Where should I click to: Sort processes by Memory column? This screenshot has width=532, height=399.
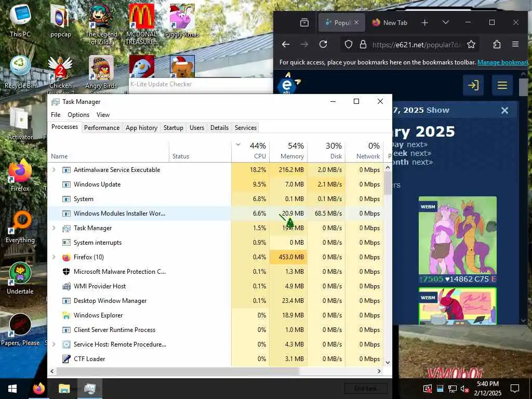pyautogui.click(x=288, y=151)
